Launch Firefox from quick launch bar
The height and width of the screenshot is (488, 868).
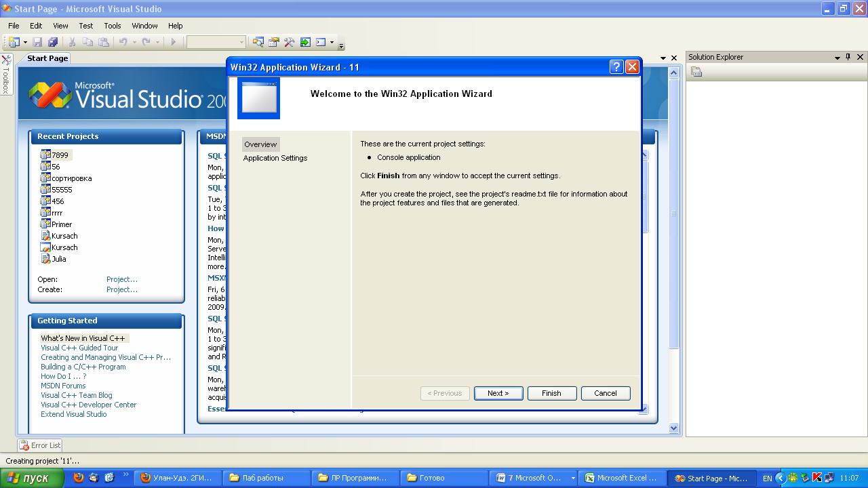pyautogui.click(x=79, y=478)
